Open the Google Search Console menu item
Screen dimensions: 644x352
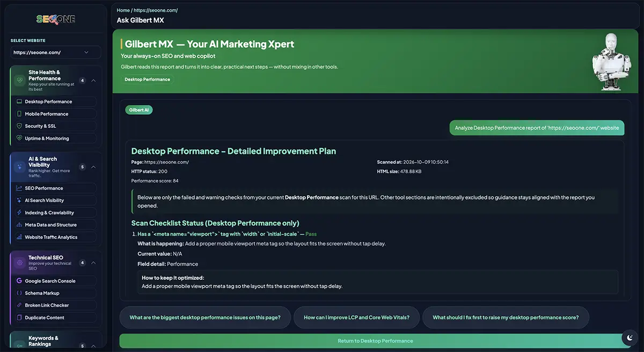click(55, 281)
